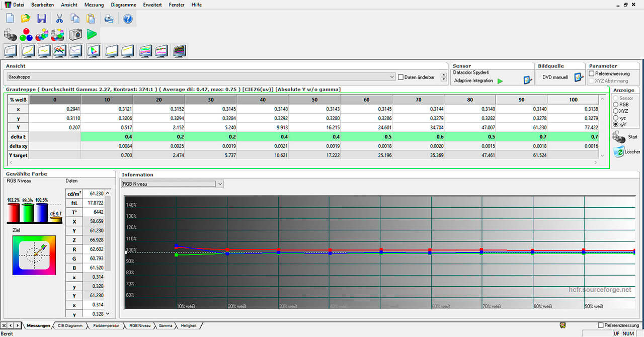The image size is (644, 337).
Task: Select the 'Messungen' tab
Action: pos(38,325)
